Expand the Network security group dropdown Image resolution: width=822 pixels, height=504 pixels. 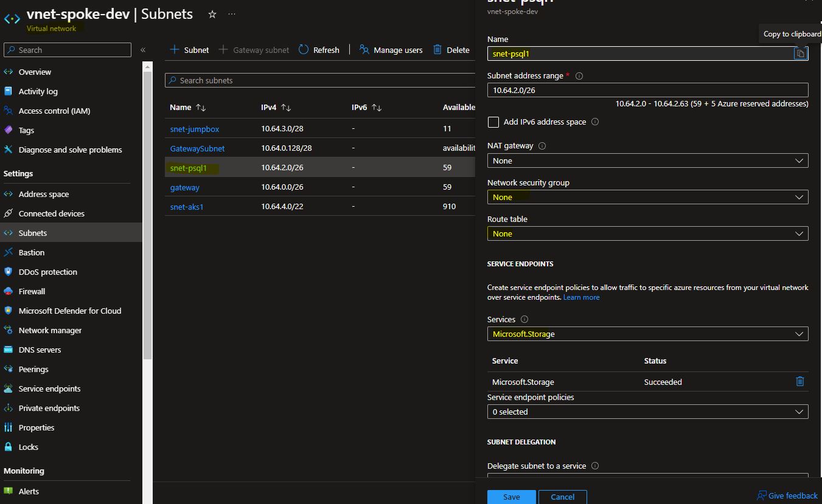pos(647,197)
